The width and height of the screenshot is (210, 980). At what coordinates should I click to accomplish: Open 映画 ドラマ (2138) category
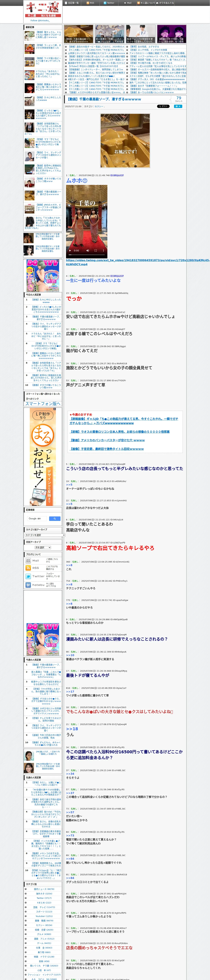(44, 957)
